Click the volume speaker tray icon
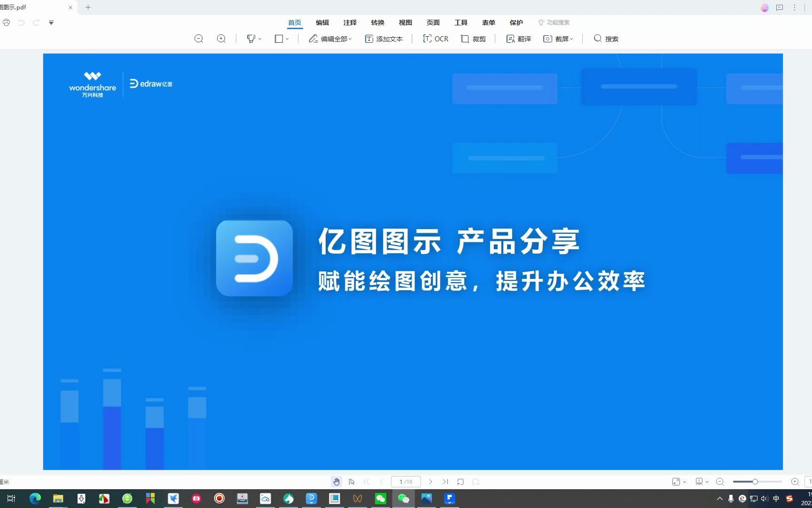This screenshot has height=508, width=812. pos(765,499)
